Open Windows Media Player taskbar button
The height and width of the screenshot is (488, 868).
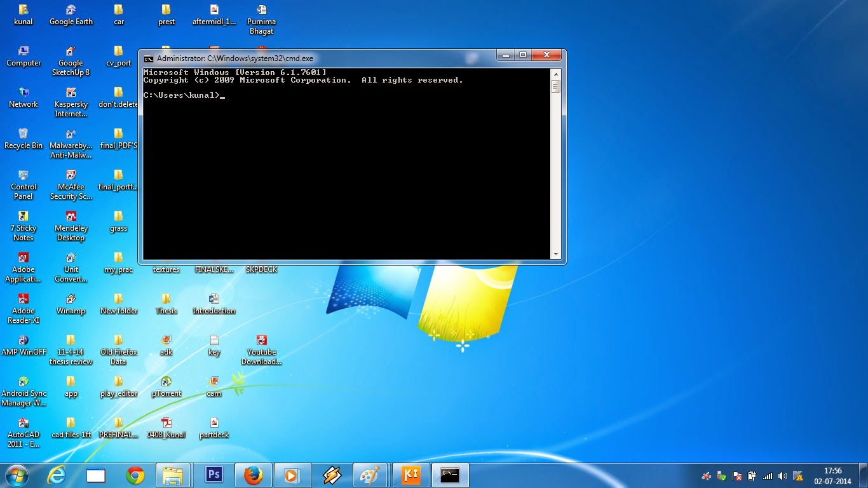293,475
